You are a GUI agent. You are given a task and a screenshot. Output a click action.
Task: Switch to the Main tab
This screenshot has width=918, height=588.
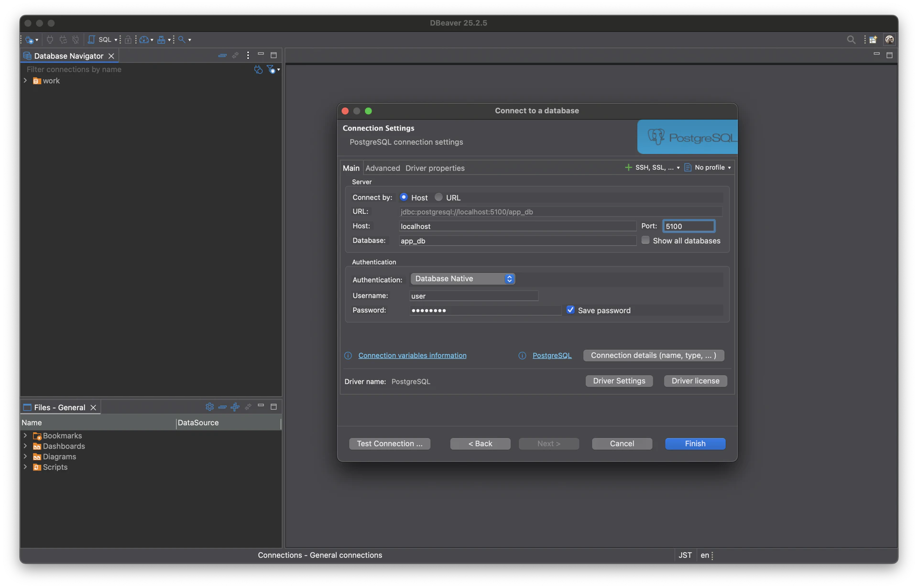pos(351,168)
